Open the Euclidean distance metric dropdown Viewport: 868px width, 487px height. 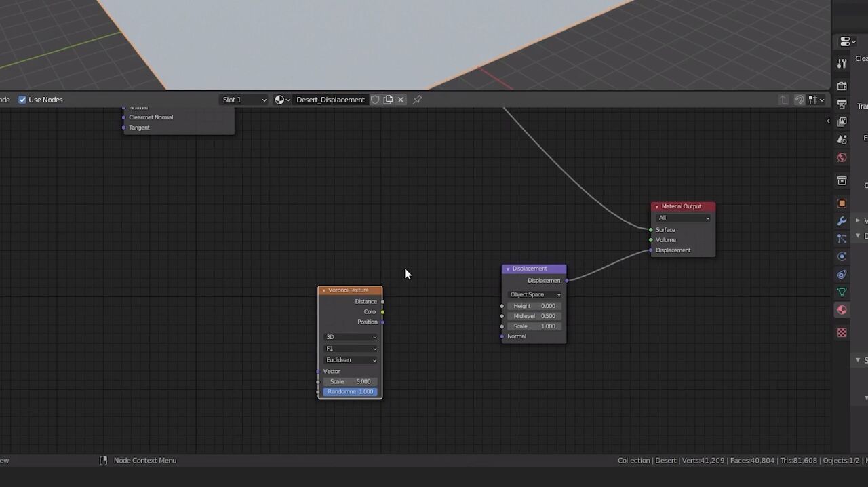[x=351, y=360]
